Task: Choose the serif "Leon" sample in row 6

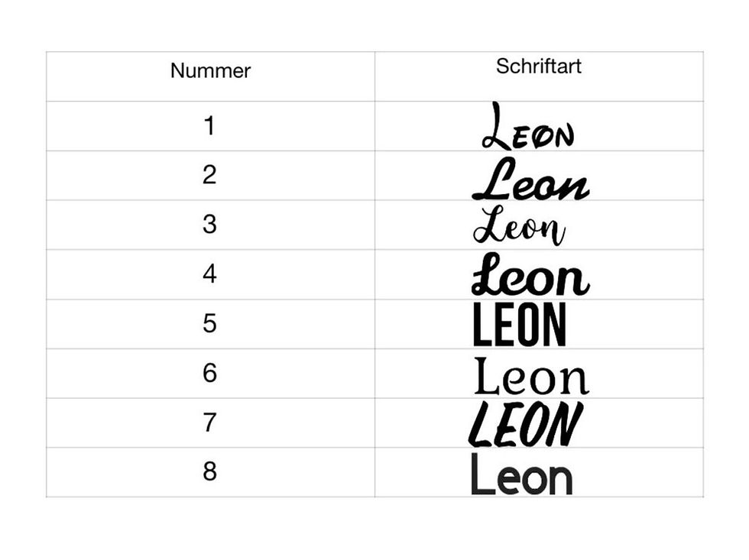Action: click(x=532, y=377)
